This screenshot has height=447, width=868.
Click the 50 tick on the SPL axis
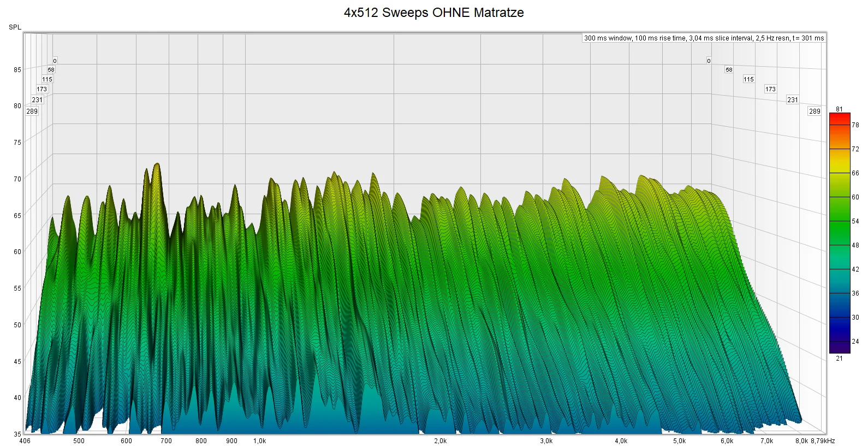[x=17, y=325]
